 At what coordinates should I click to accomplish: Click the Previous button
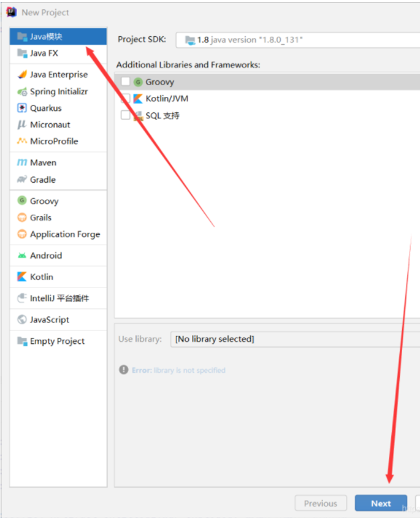pos(321,503)
